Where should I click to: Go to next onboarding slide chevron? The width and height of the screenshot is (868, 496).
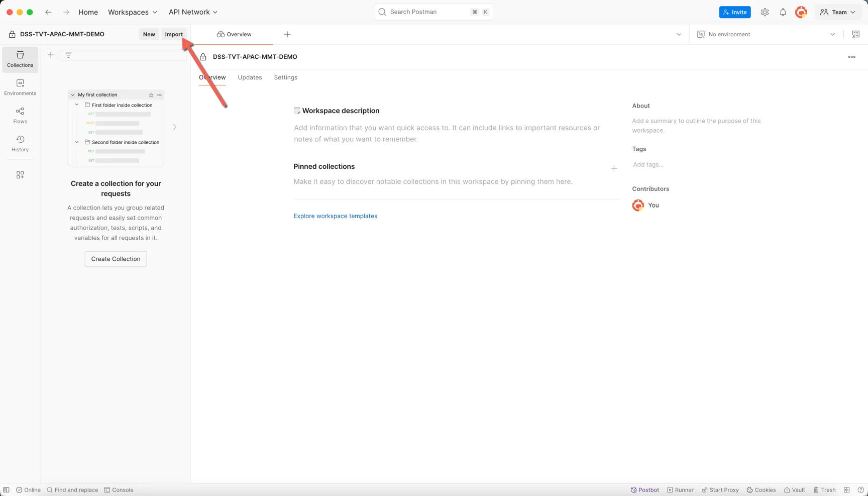(x=175, y=127)
